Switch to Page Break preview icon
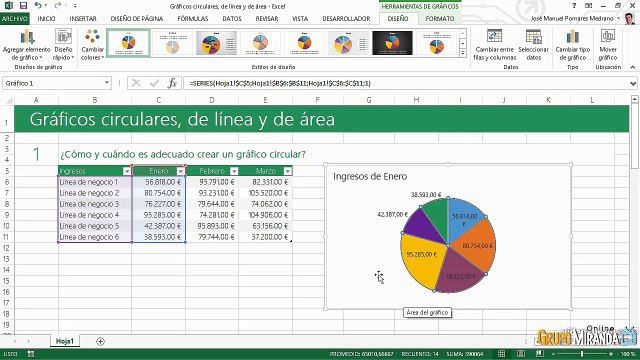The width and height of the screenshot is (640, 360). tap(540, 353)
